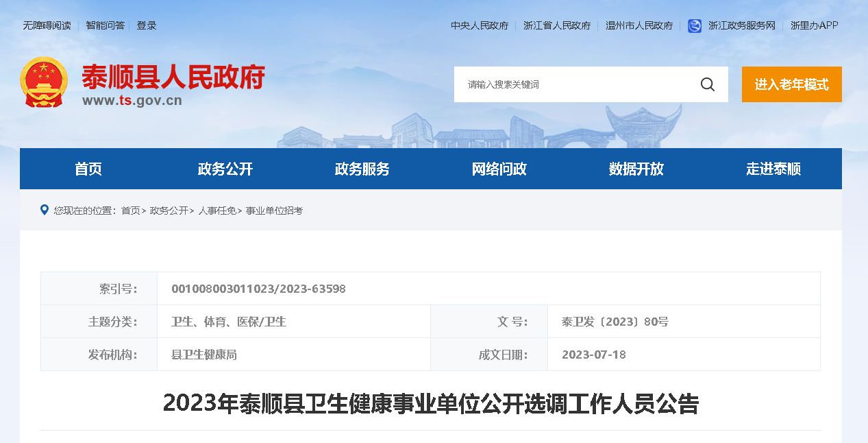Click the 索引号 label cell
This screenshot has height=443, width=868.
click(99, 289)
